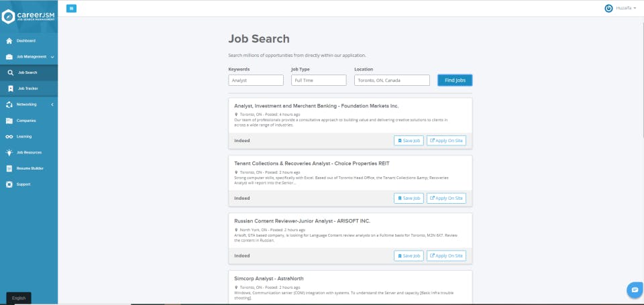This screenshot has height=305, width=644.
Task: Expand the Networking submenu arrow
Action: click(52, 105)
